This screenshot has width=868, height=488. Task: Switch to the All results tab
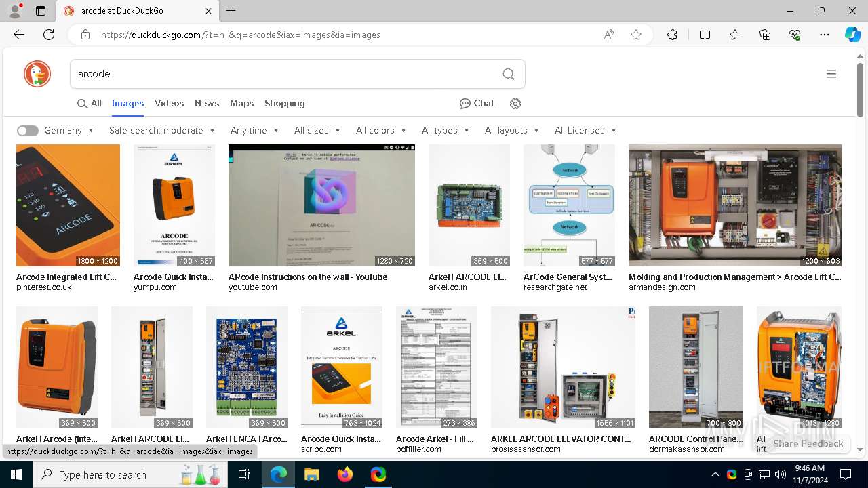tap(90, 104)
